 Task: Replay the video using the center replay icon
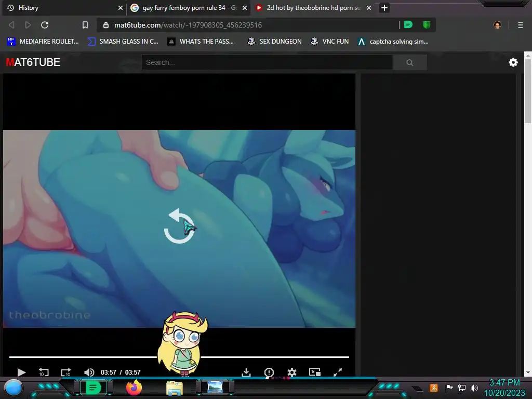(x=179, y=227)
